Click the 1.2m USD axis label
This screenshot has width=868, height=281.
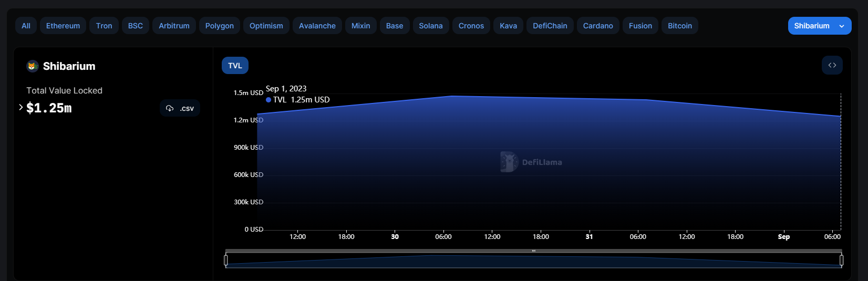[x=249, y=120]
